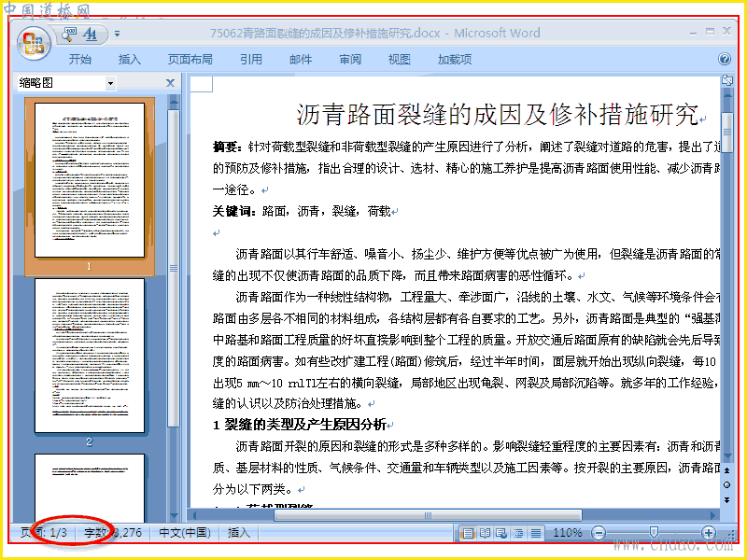Image resolution: width=747 pixels, height=560 pixels.
Task: Open the 审阅 ribbon tab
Action: (x=350, y=59)
